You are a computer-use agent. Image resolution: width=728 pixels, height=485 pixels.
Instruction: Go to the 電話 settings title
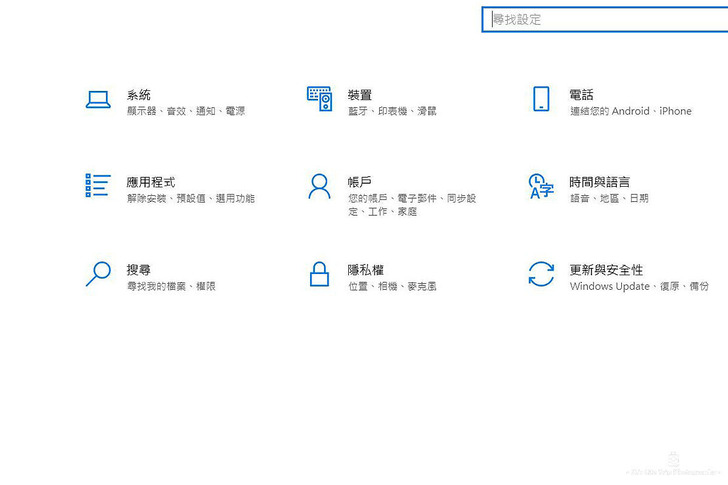coord(581,95)
